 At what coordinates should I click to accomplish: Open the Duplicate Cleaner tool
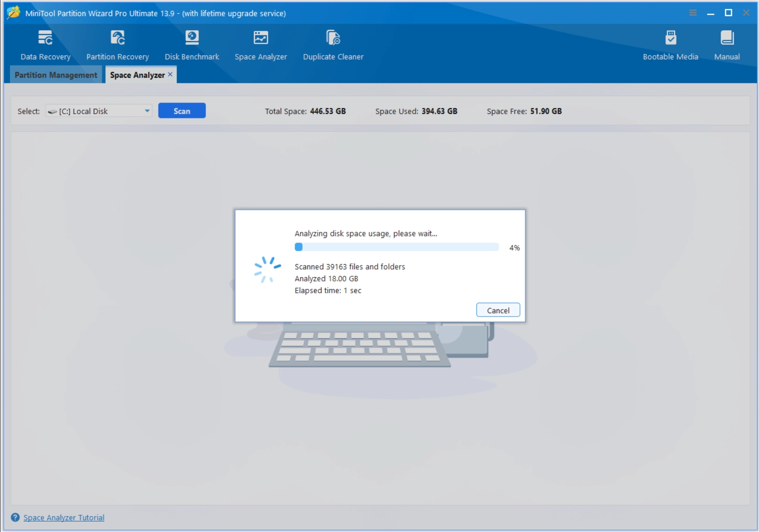pos(333,37)
